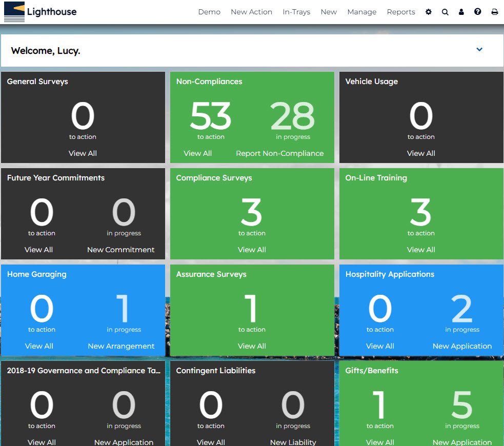Click the search magnifier icon
Screen dimensions: 504x446
click(x=445, y=12)
